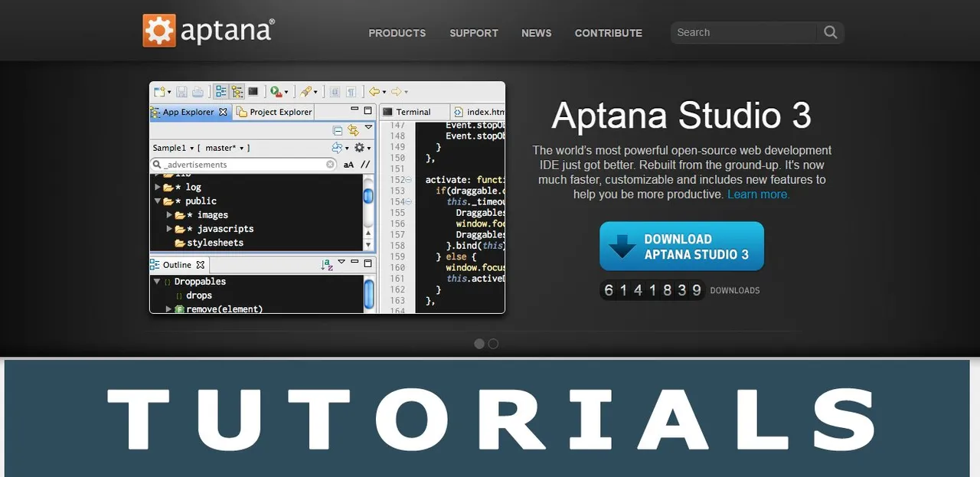
Task: Click the Forward yellow arrow
Action: click(x=397, y=92)
